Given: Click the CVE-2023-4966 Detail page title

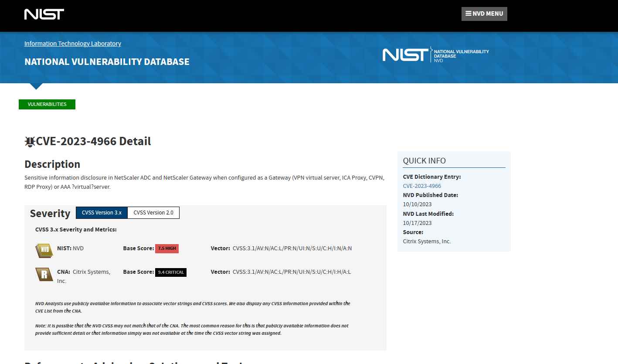Looking at the screenshot, I should coord(94,141).
